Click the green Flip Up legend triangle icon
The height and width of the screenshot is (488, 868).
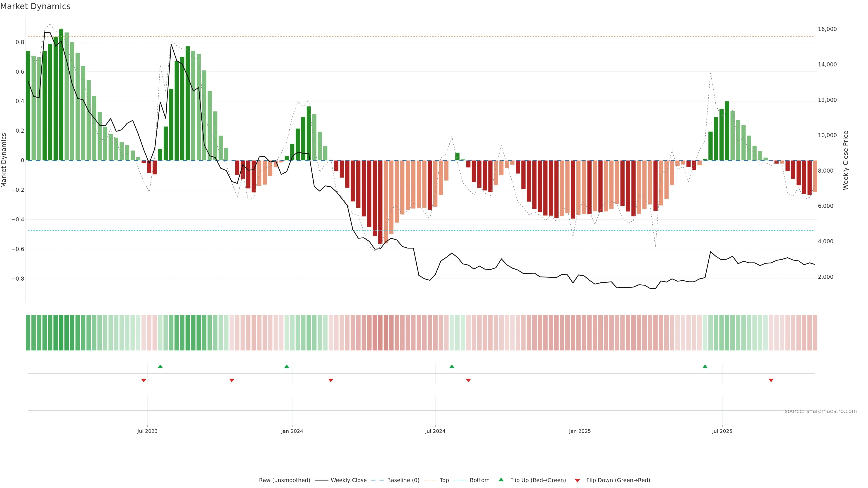501,480
